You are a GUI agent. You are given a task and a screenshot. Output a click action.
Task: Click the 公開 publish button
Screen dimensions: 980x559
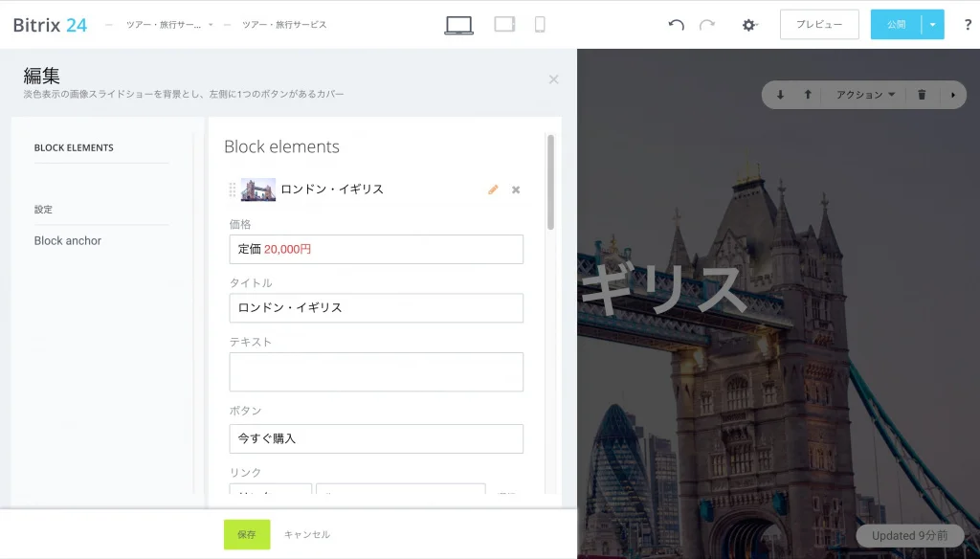(896, 24)
